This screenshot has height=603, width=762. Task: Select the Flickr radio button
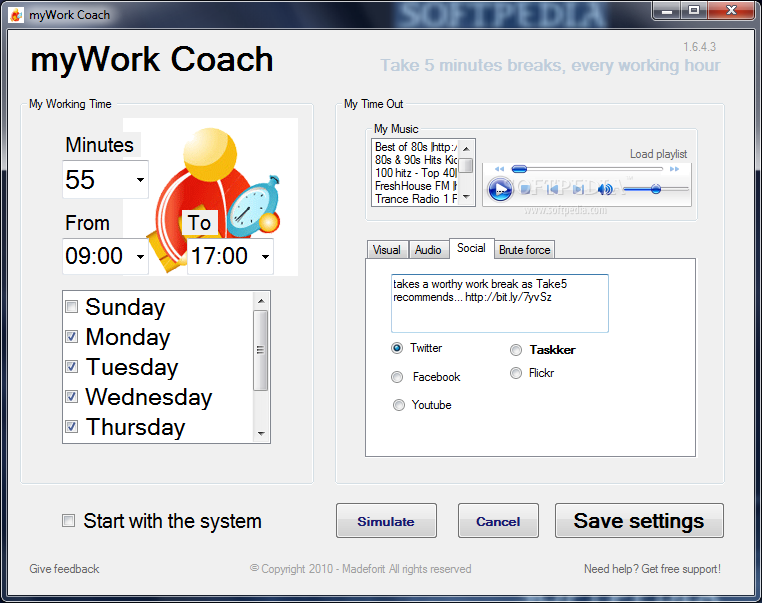pyautogui.click(x=516, y=373)
